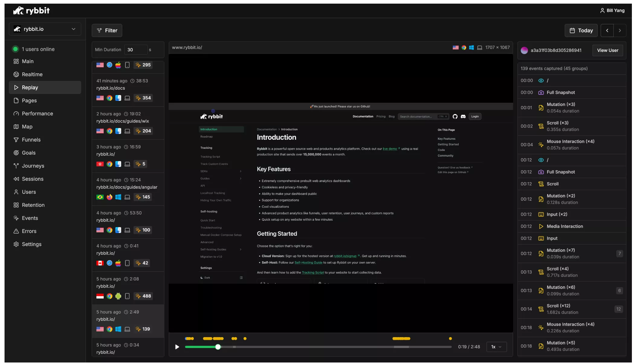Open the 3 hours ago 16:59 session

coord(128,156)
